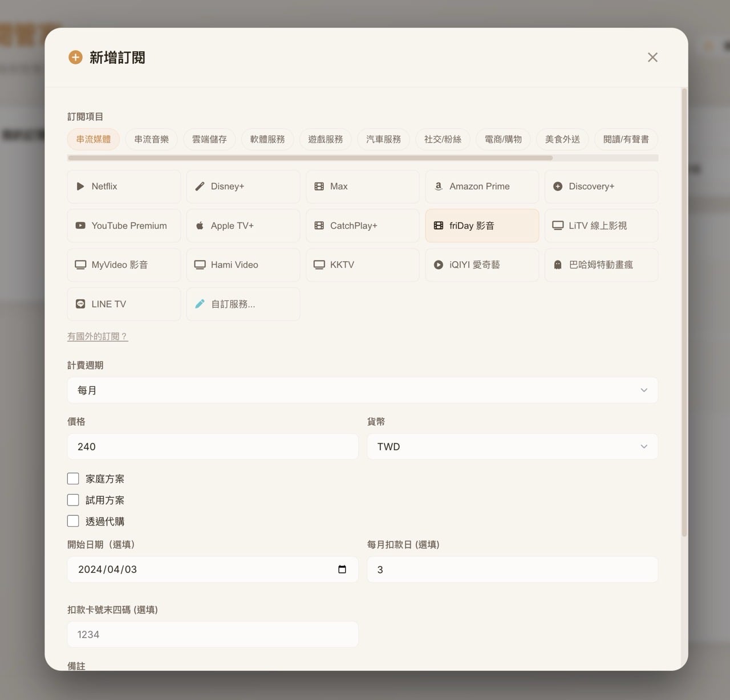Enable the 家庭方案 checkbox
Screen dimensions: 730x700
73,478
